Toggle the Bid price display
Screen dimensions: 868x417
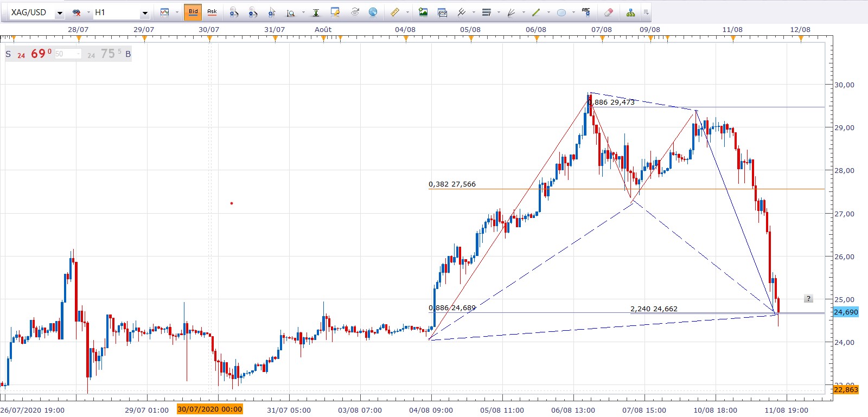click(x=193, y=12)
